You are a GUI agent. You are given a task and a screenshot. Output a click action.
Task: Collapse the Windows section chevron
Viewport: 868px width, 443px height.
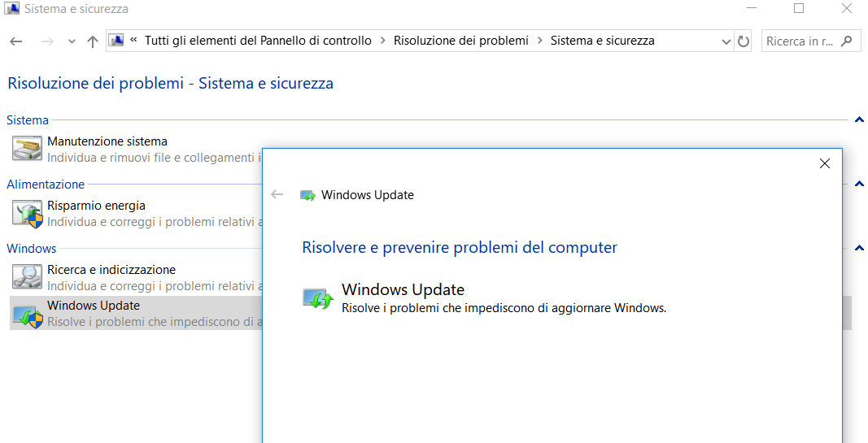point(859,248)
